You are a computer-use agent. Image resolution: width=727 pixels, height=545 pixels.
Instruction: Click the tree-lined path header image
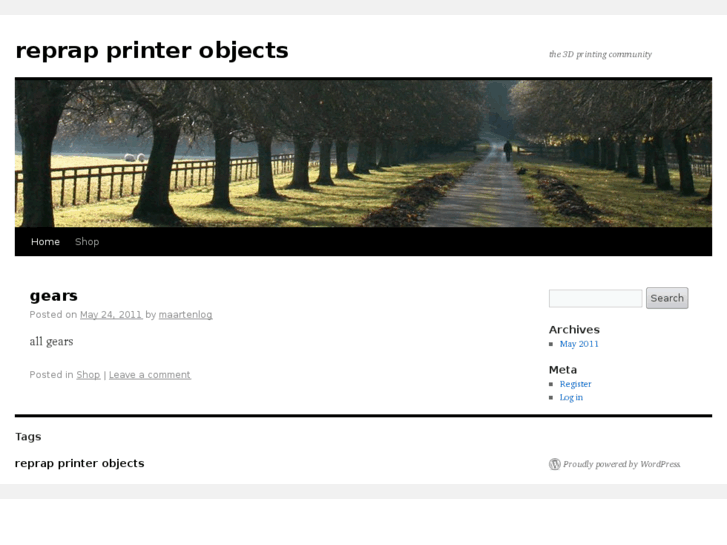364,153
